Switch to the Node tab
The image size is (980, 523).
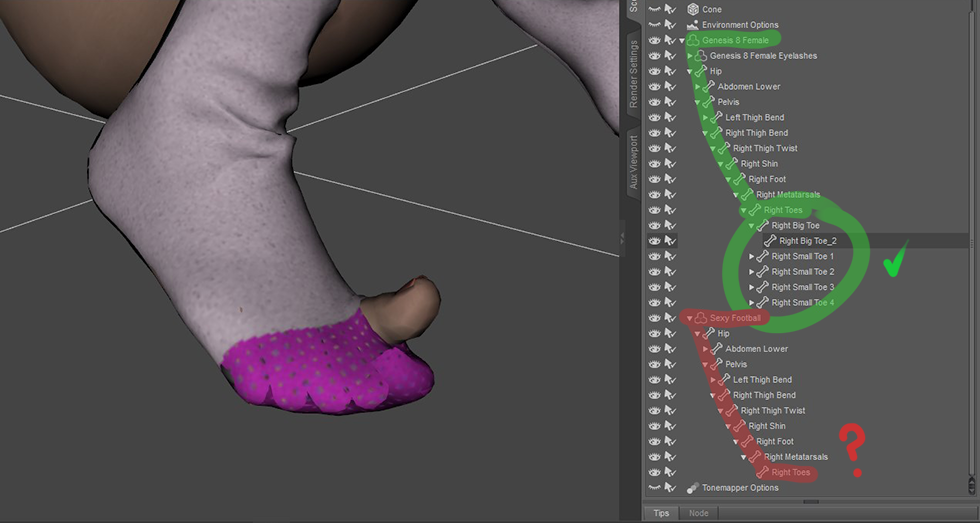[x=698, y=513]
